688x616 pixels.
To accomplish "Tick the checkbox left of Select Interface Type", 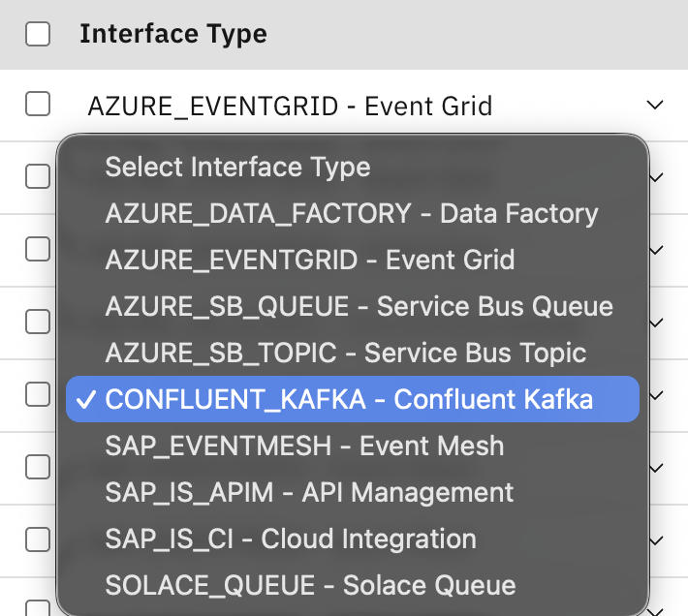I will pos(38,176).
